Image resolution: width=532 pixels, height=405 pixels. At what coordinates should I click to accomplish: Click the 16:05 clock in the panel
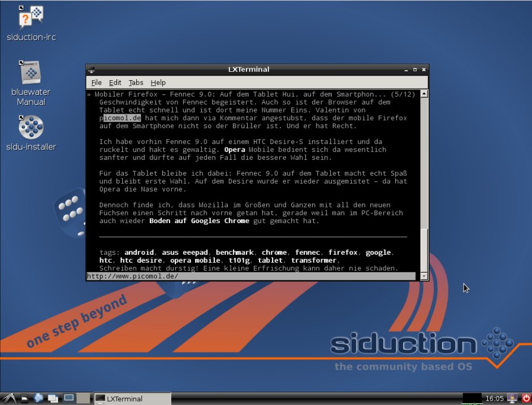click(494, 399)
